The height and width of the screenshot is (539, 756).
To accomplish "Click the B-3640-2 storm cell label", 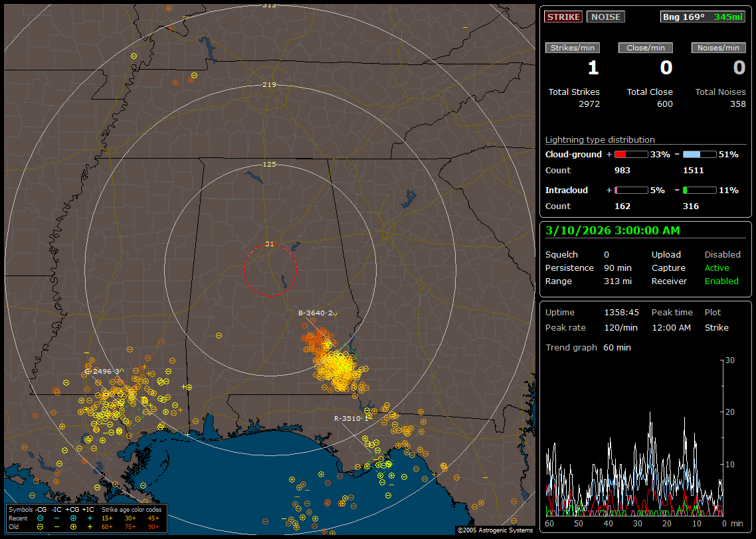I will point(316,313).
